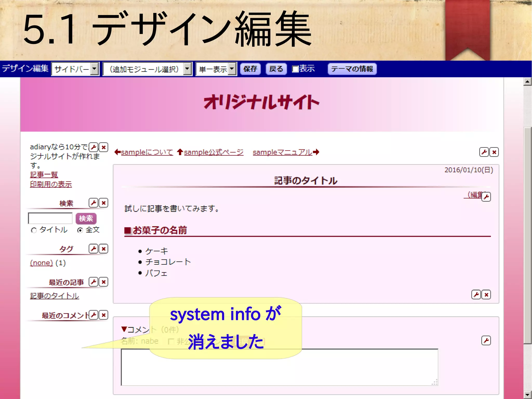Click inside the comment text area
Viewport: 532px width, 399px height.
tap(280, 367)
